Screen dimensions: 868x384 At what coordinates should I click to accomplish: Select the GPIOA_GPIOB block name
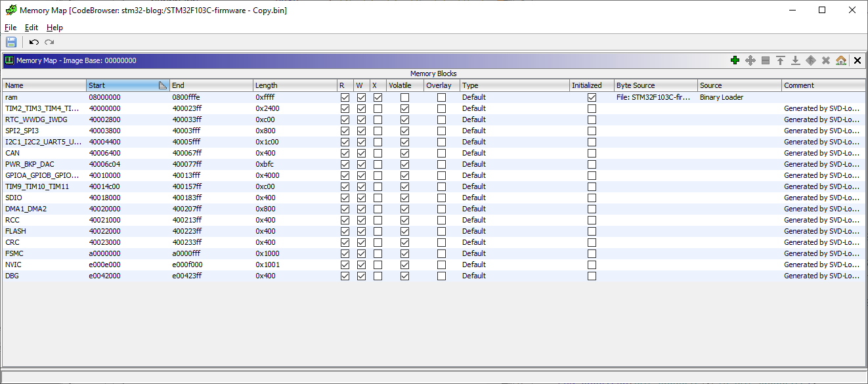coord(45,175)
